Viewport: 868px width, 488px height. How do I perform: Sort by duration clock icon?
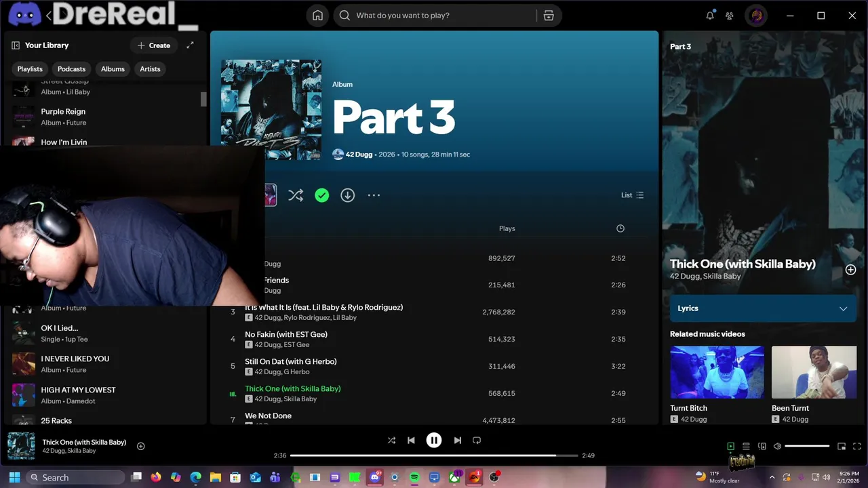pos(620,228)
